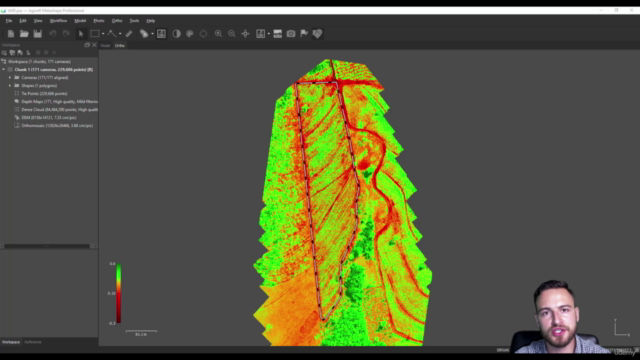This screenshot has width=640, height=360.
Task: Open the Draw polyline tool dropdown arrow
Action: click(120, 34)
